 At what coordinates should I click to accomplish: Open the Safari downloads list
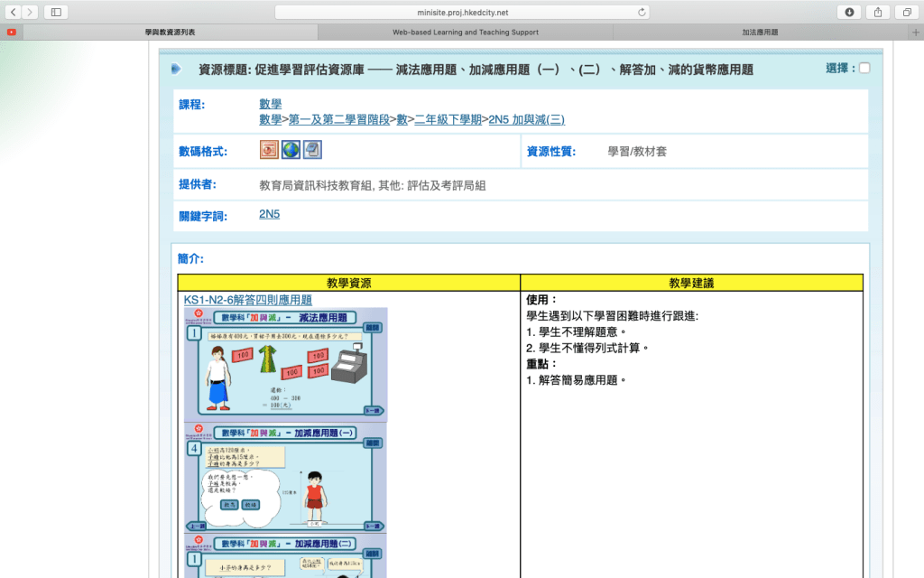849,12
